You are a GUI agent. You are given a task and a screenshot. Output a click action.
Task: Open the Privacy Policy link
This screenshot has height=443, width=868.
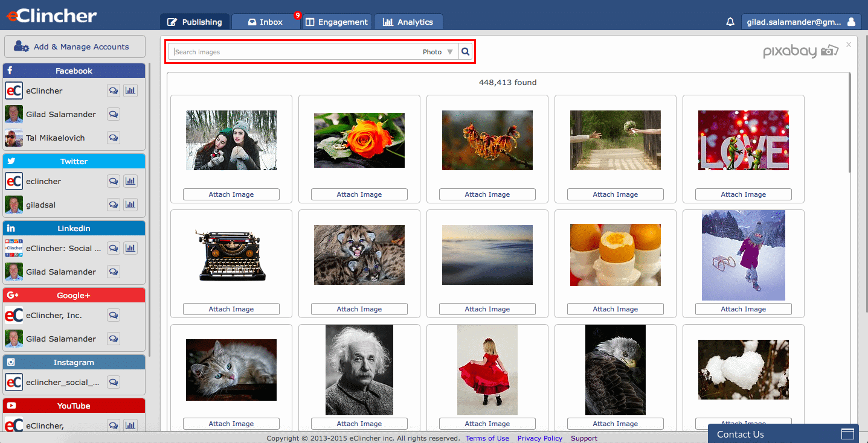(539, 438)
